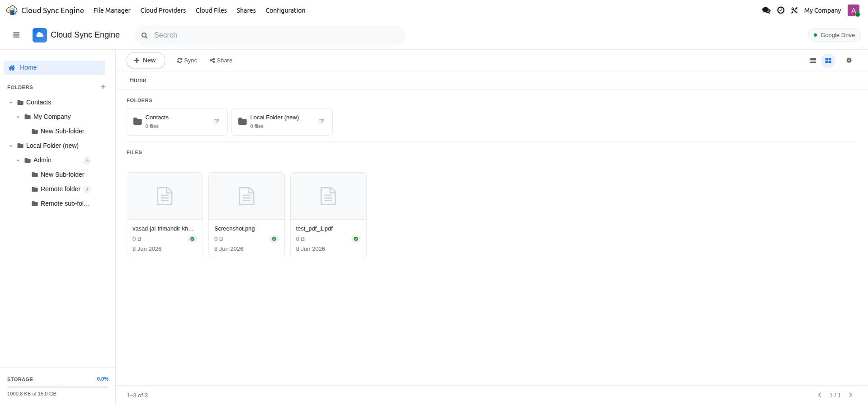Switch company via My Company

[822, 10]
